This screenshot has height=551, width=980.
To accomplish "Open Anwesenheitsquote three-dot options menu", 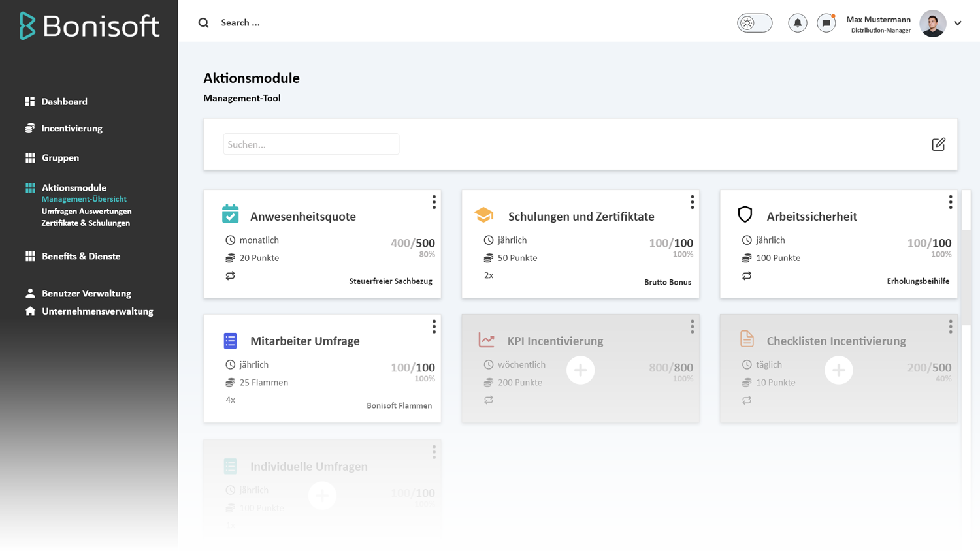I will [x=434, y=202].
